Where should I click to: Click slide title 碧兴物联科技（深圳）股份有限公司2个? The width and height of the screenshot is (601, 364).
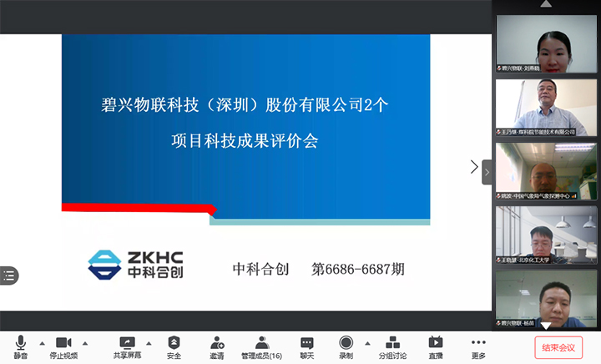(245, 105)
